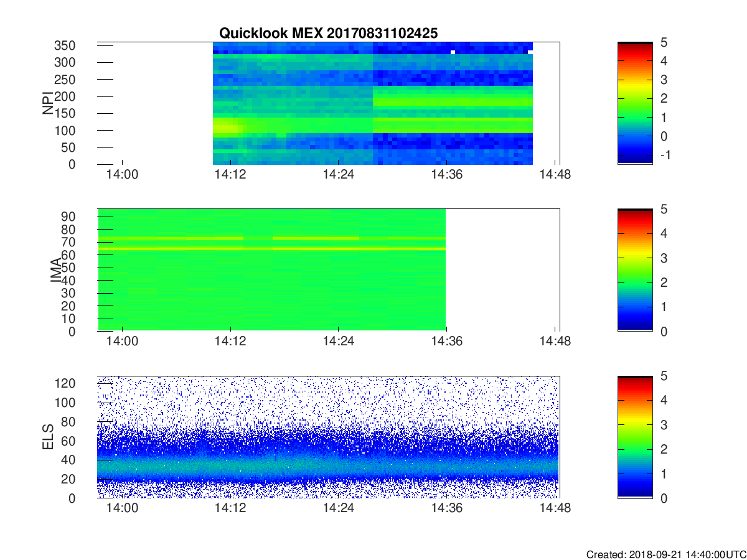Click the 5 label on NPI colorbar
The image size is (747, 560).
(664, 43)
